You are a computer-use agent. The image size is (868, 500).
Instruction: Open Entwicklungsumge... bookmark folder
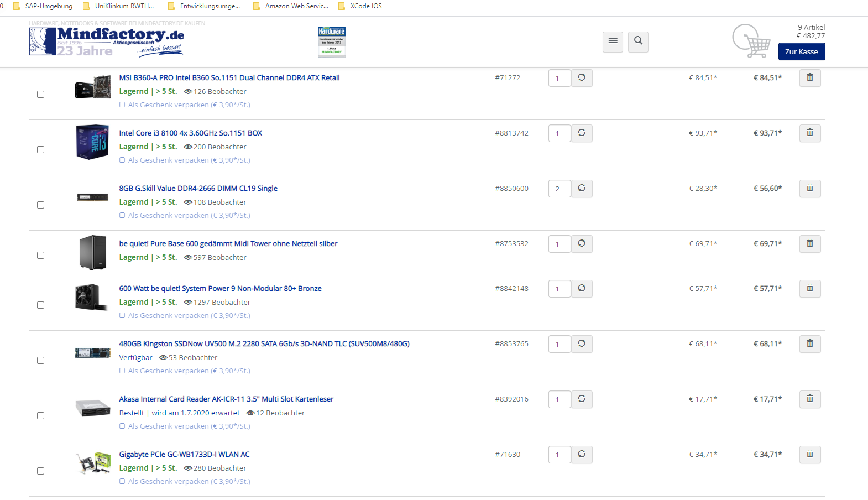click(x=204, y=6)
